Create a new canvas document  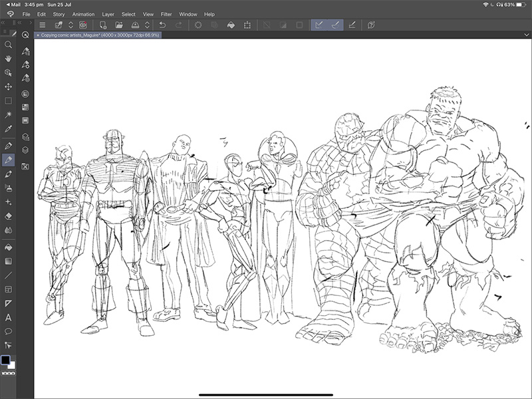point(102,25)
